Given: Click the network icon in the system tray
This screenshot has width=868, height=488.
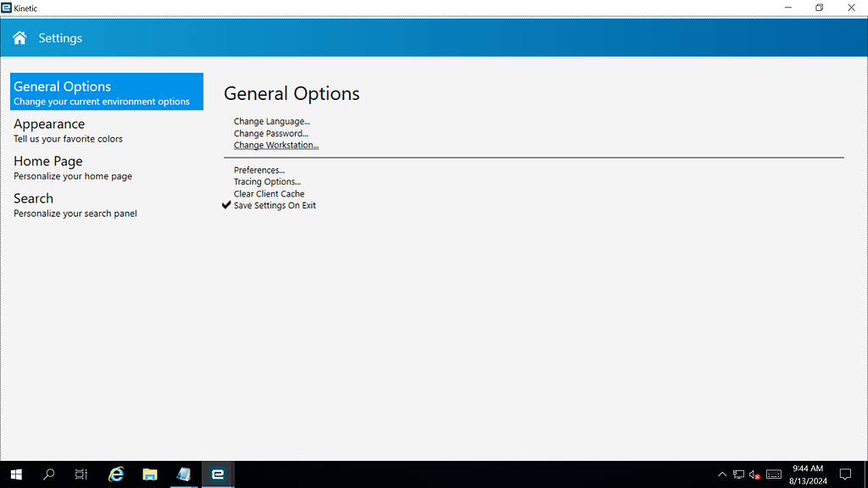Looking at the screenshot, I should [x=737, y=474].
